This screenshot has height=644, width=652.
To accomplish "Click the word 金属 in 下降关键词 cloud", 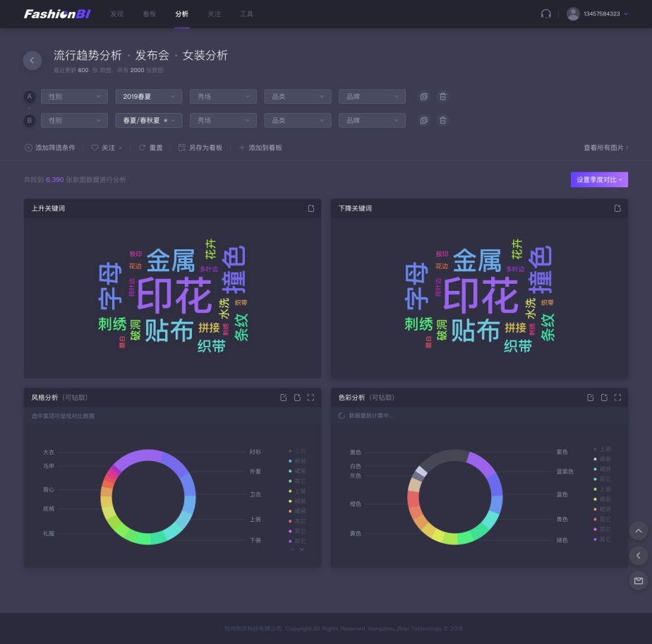I will pyautogui.click(x=477, y=261).
